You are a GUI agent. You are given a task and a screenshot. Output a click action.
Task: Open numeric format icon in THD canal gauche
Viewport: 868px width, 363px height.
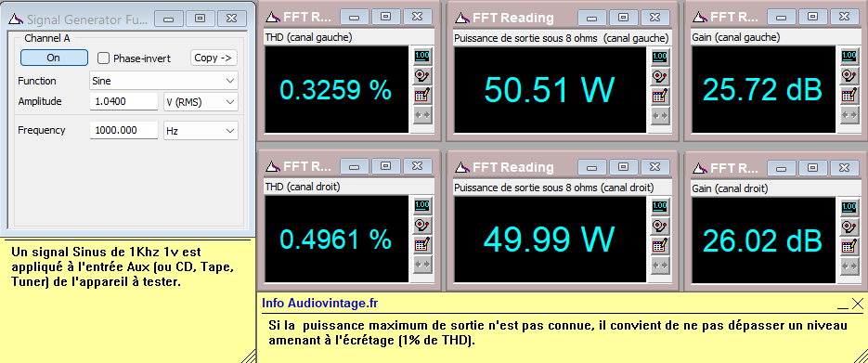pyautogui.click(x=422, y=56)
